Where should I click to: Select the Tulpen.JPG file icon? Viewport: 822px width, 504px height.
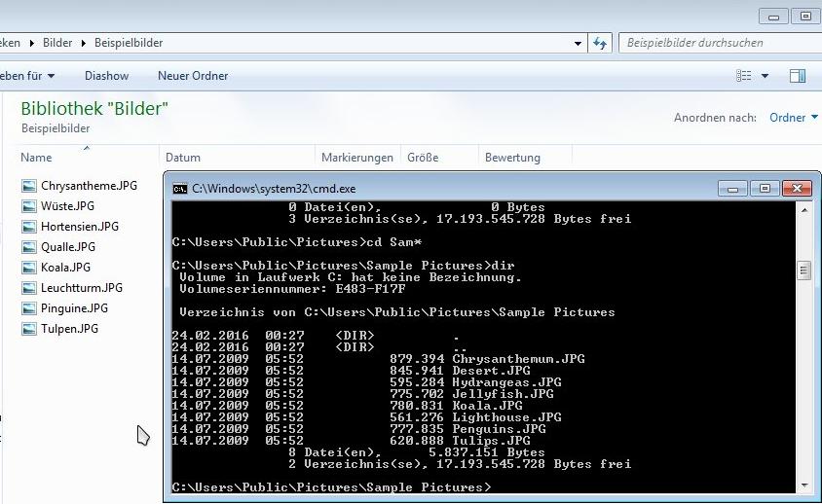[29, 329]
